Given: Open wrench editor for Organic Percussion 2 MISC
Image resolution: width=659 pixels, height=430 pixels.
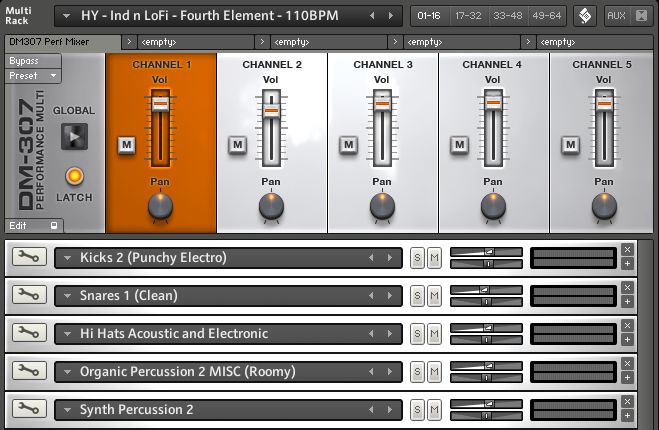Looking at the screenshot, I should 29,371.
